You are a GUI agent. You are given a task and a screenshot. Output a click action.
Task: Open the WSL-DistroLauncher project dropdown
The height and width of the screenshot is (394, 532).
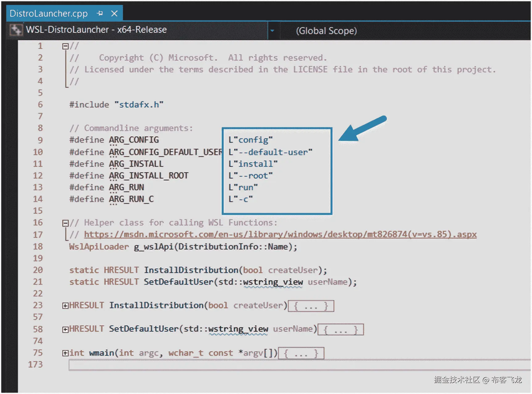tap(272, 31)
